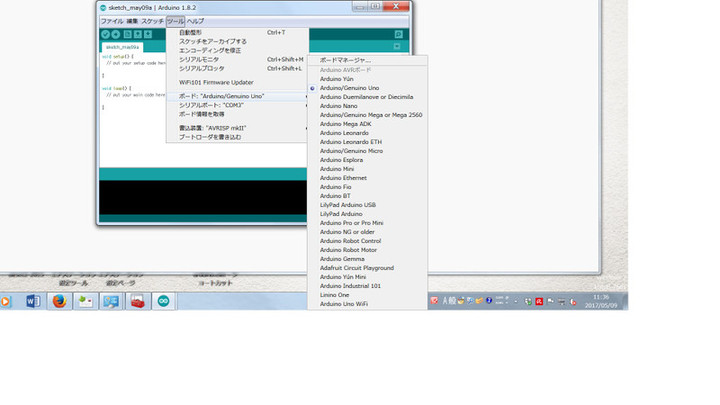The width and height of the screenshot is (720, 405).
Task: Pick Arduino Leonardo as the board
Action: pyautogui.click(x=344, y=133)
